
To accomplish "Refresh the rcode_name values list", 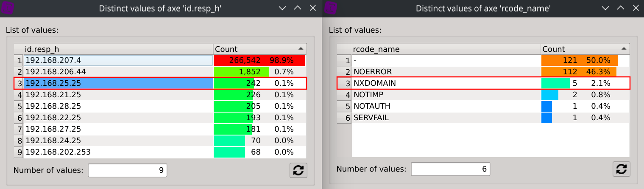I will click(622, 169).
